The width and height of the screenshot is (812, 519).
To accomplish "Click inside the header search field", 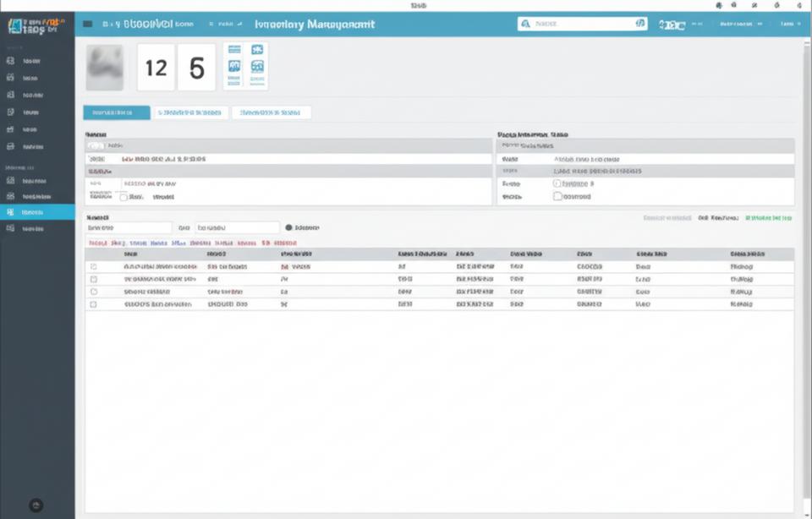I will pyautogui.click(x=579, y=25).
